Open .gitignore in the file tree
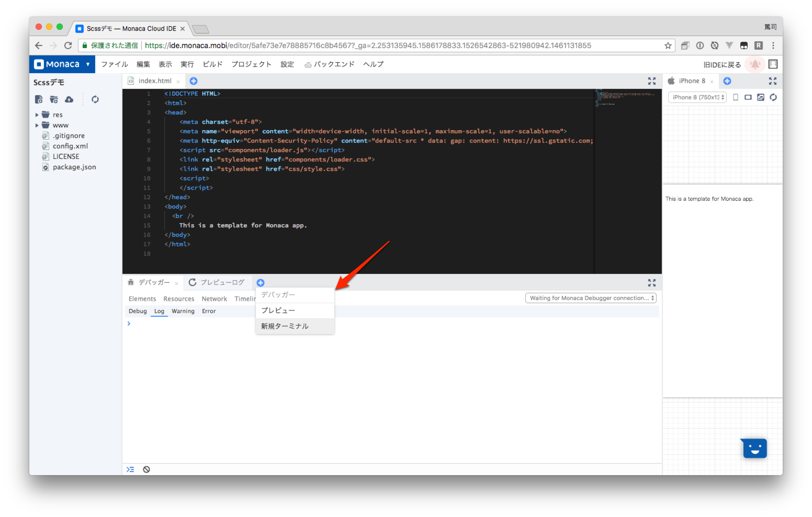This screenshot has width=812, height=517. [69, 136]
